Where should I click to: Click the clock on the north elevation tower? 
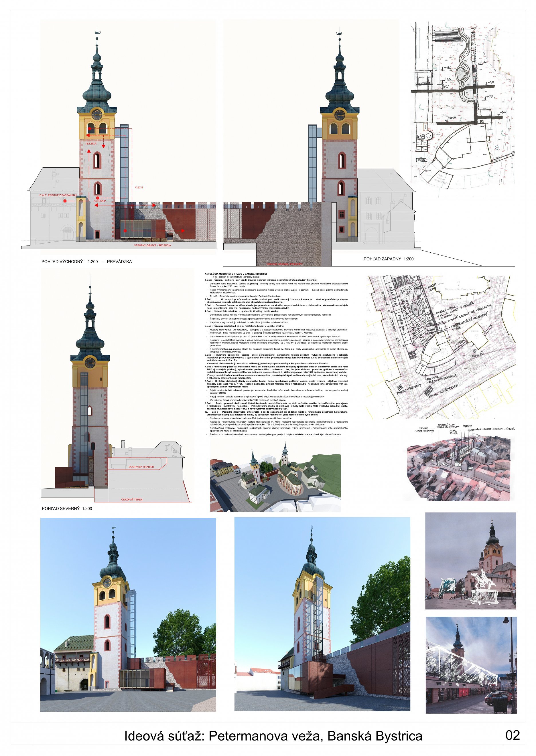pyautogui.click(x=90, y=363)
